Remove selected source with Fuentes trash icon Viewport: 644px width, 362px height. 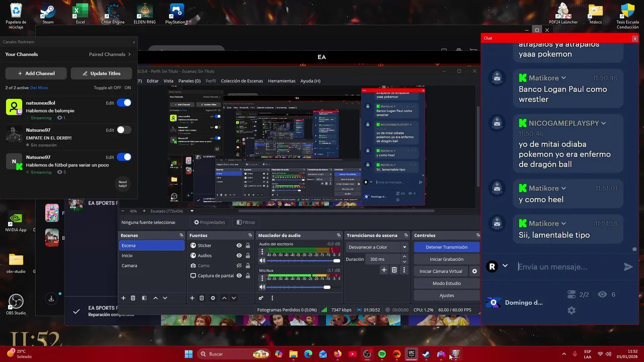(202, 298)
